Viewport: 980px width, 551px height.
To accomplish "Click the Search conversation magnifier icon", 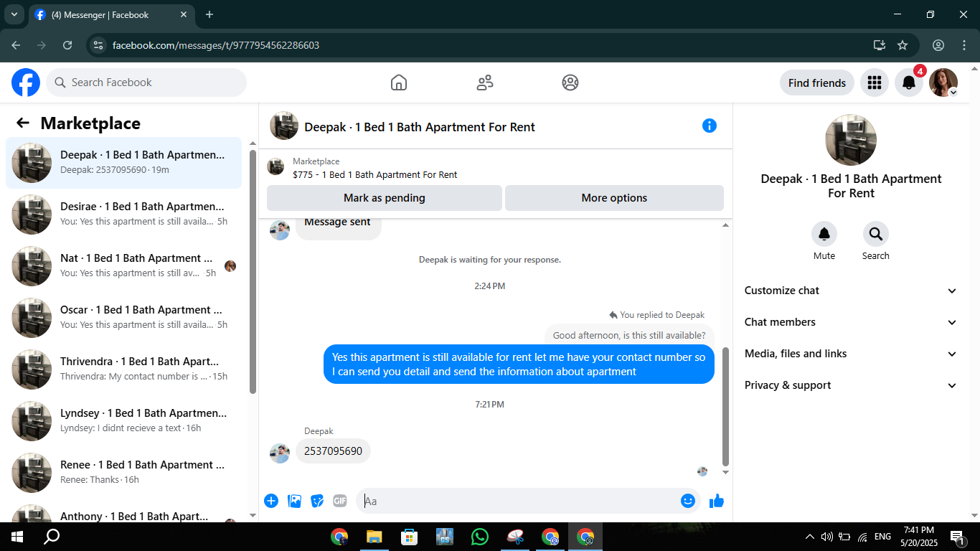I will click(x=876, y=234).
